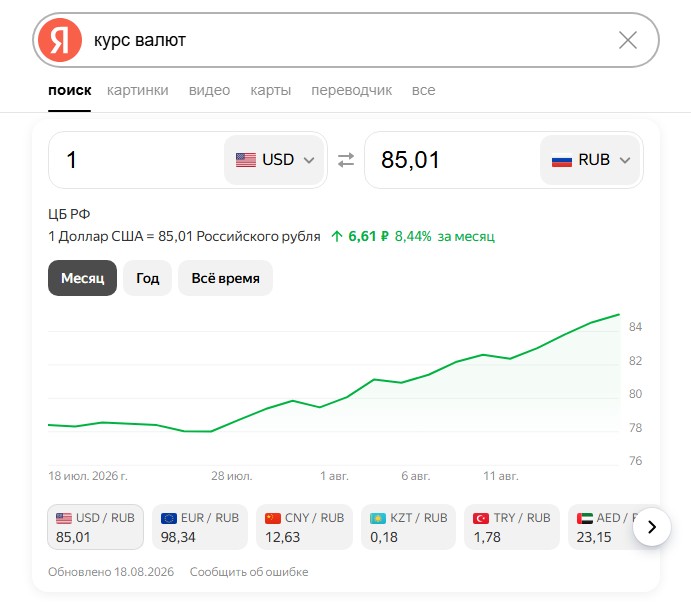Click the Сообщить об ошибке link
This screenshot has width=691, height=604.
click(x=249, y=572)
